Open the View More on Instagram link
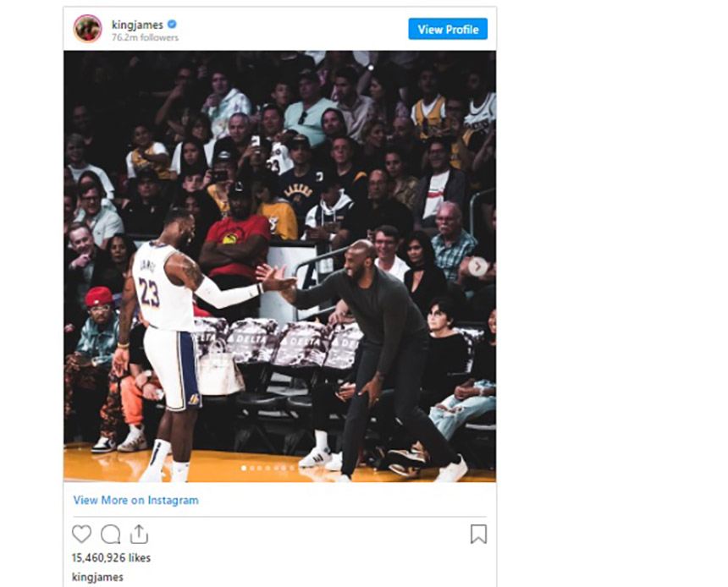 [136, 500]
